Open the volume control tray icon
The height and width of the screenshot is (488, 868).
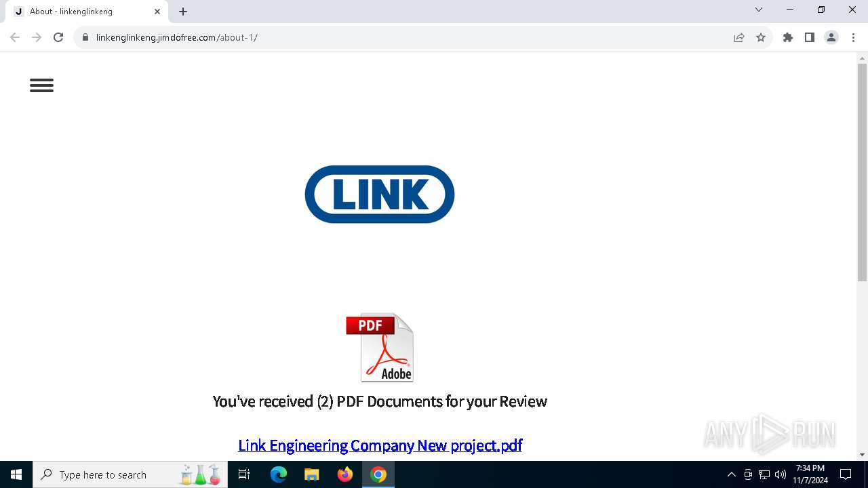(x=781, y=474)
